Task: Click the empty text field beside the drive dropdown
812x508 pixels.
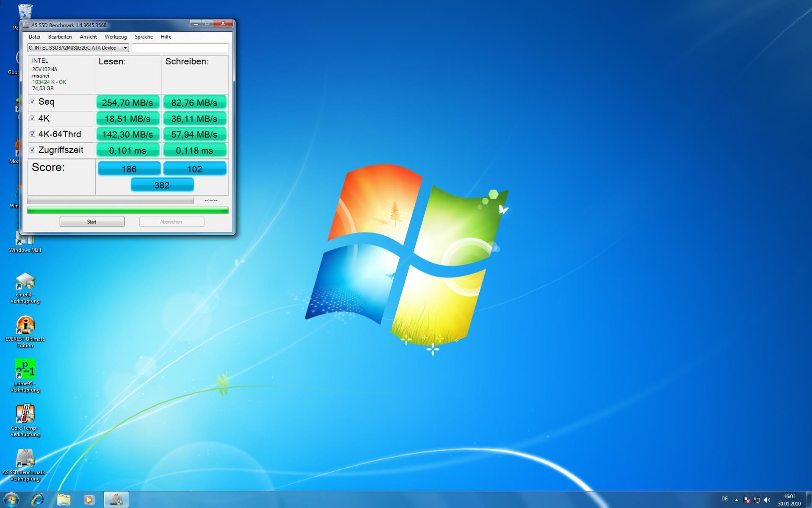Action: [180, 48]
